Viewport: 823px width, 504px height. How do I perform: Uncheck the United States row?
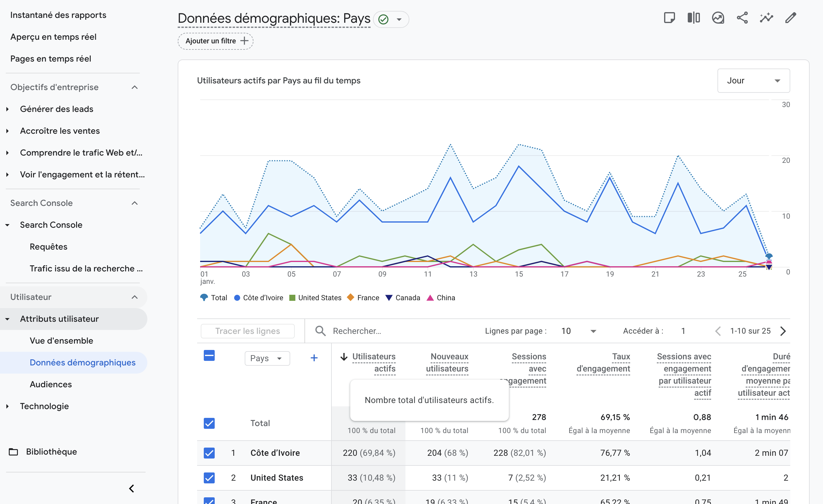pyautogui.click(x=209, y=478)
